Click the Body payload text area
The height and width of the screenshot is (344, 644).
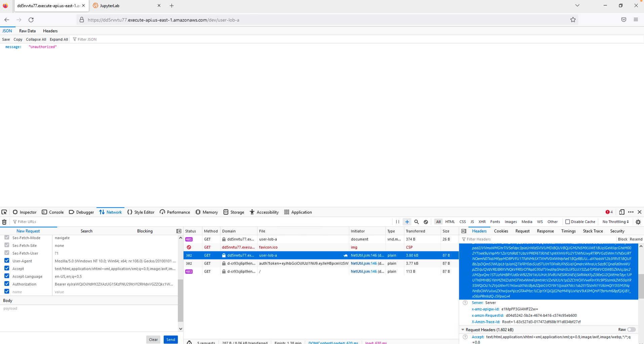(89, 317)
